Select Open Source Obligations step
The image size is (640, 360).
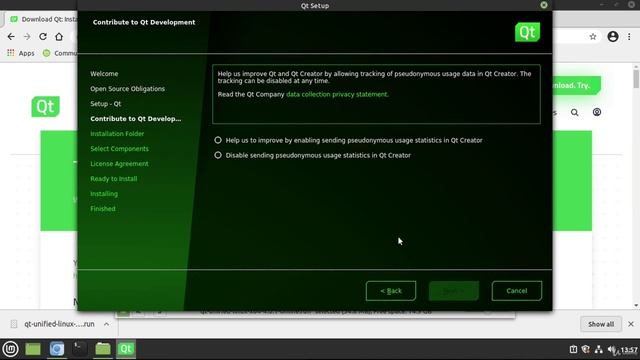(x=127, y=89)
